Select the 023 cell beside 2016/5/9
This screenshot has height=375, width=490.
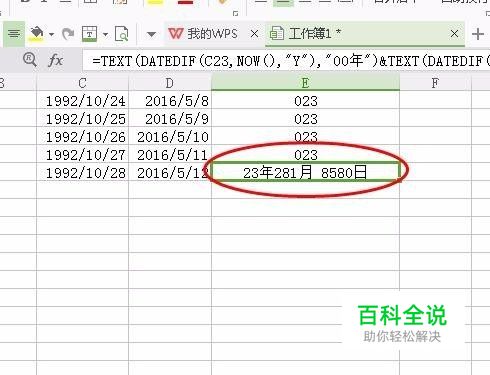(305, 119)
